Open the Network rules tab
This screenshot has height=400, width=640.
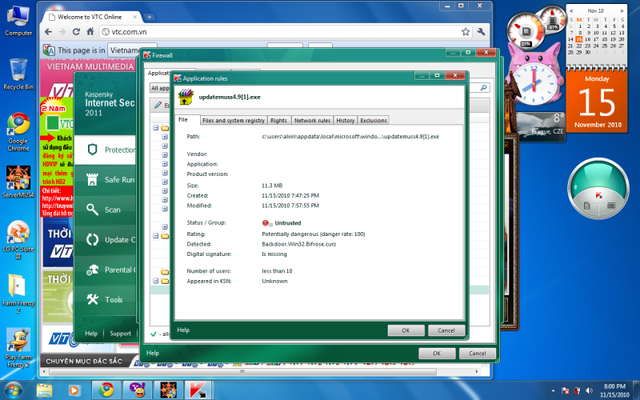click(x=312, y=120)
